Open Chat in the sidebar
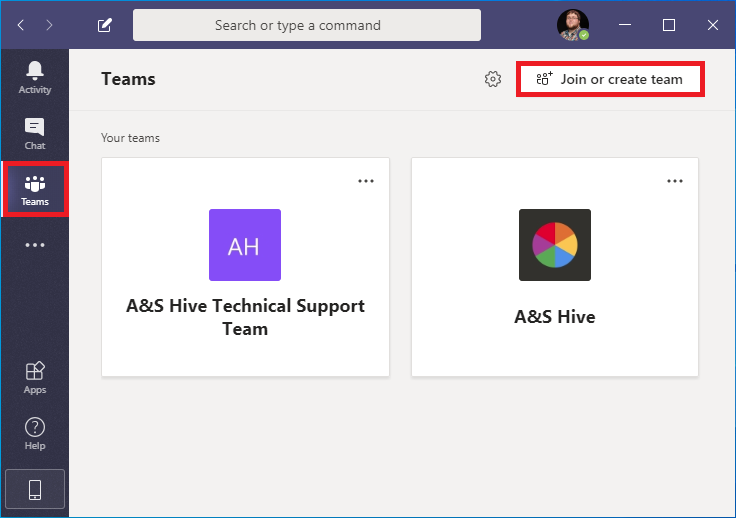This screenshot has width=736, height=518. 35,134
